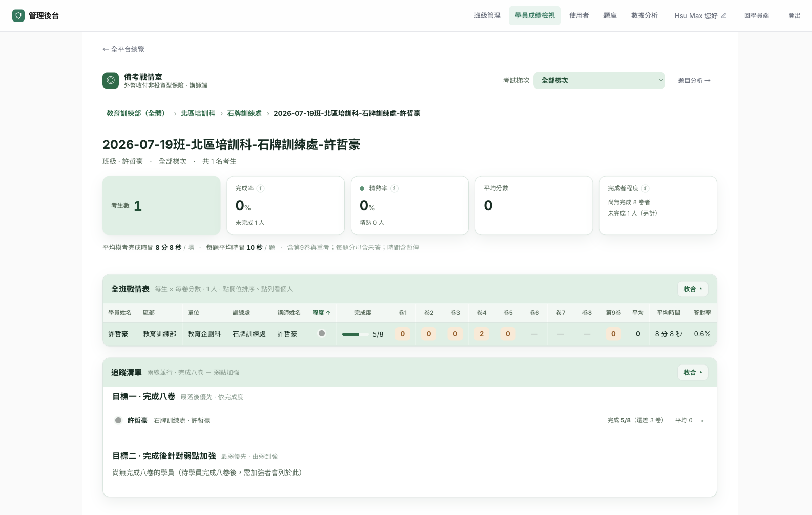
Task: Click the 登出 logout link
Action: coord(795,16)
